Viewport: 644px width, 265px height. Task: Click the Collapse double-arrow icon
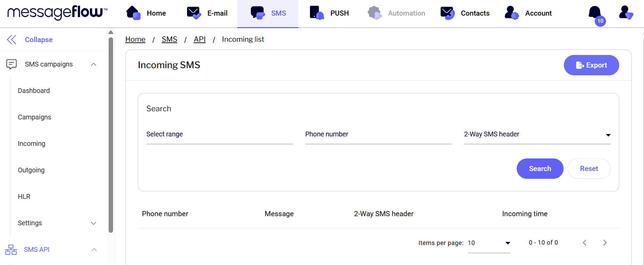tap(12, 40)
